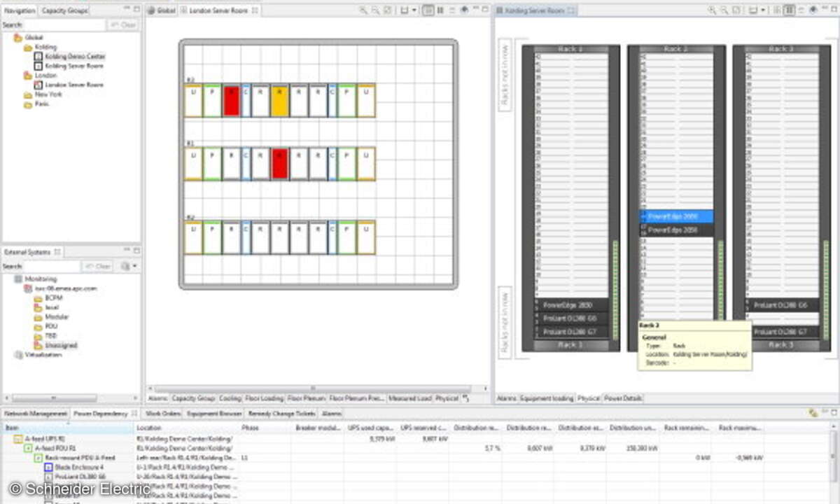The width and height of the screenshot is (840, 504).
Task: Switch to the Navigation tab
Action: [x=20, y=10]
